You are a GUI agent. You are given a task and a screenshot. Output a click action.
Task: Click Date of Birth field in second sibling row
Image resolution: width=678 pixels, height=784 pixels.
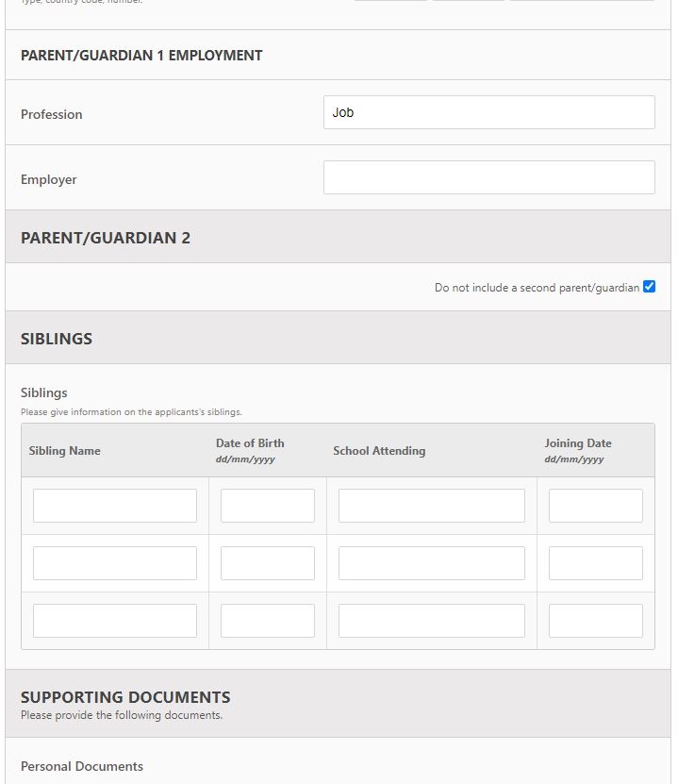pos(267,563)
